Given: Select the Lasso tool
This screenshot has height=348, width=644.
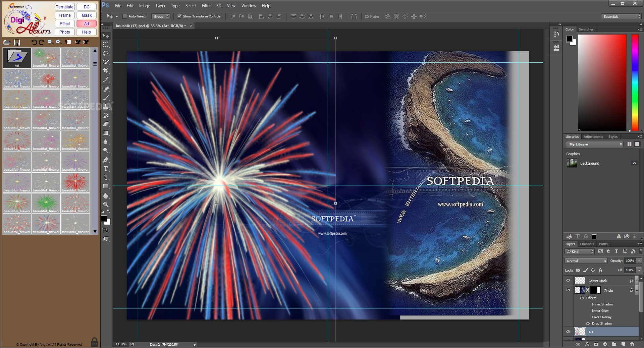Looking at the screenshot, I should click(x=106, y=53).
